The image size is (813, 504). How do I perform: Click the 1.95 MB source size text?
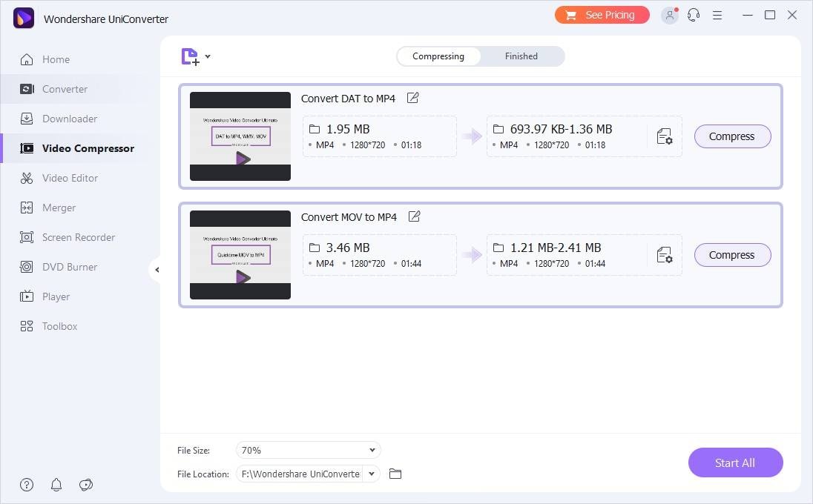click(x=348, y=129)
